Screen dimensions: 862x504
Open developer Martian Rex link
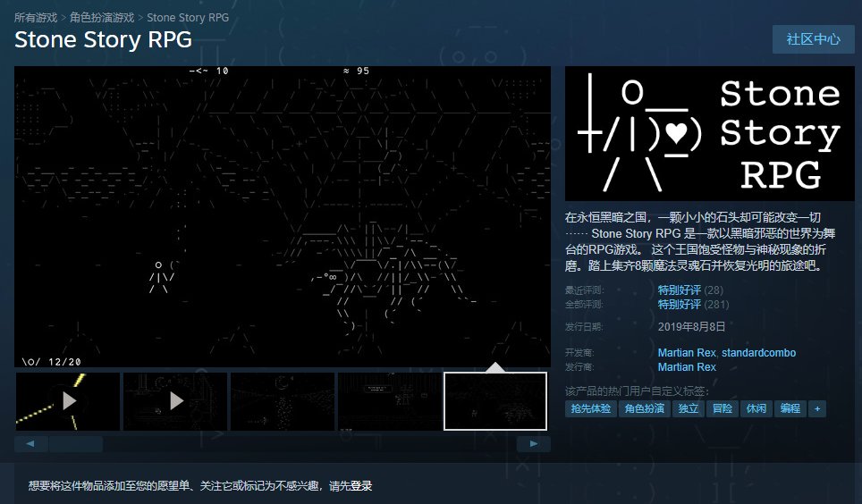(687, 352)
